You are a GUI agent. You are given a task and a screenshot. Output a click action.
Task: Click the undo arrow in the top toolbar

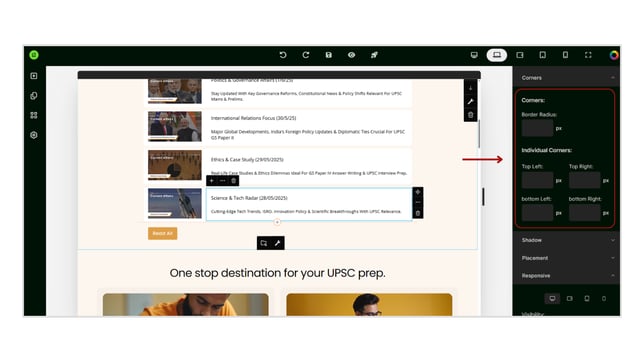click(x=283, y=55)
